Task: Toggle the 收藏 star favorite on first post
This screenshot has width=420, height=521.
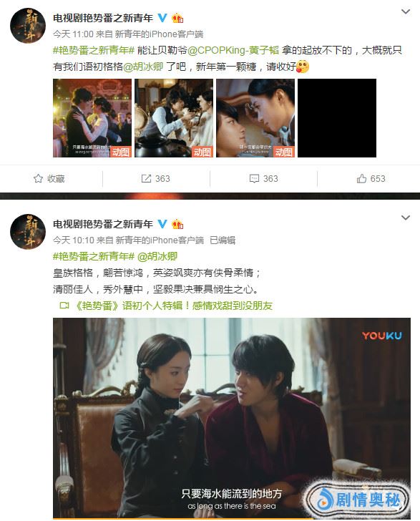Action: 49,179
